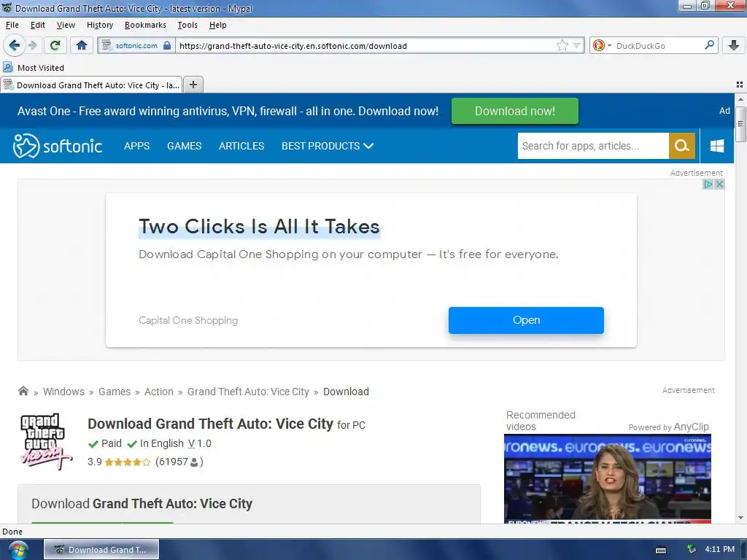Open the browser home page

point(82,46)
